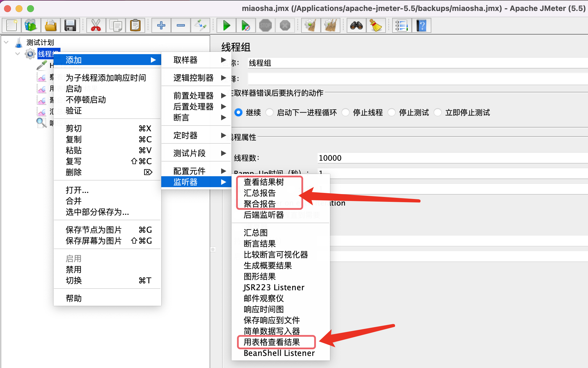Select the 立即停止测试 radio button

(438, 112)
